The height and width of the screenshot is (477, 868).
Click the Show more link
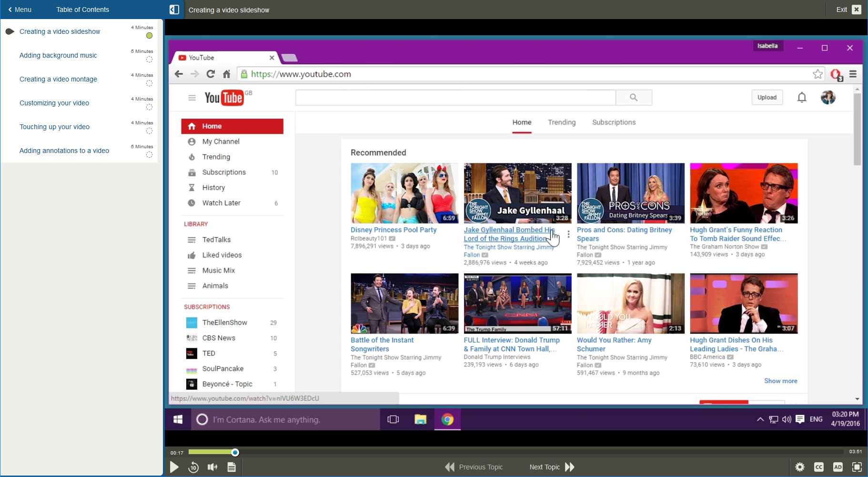pyautogui.click(x=780, y=381)
